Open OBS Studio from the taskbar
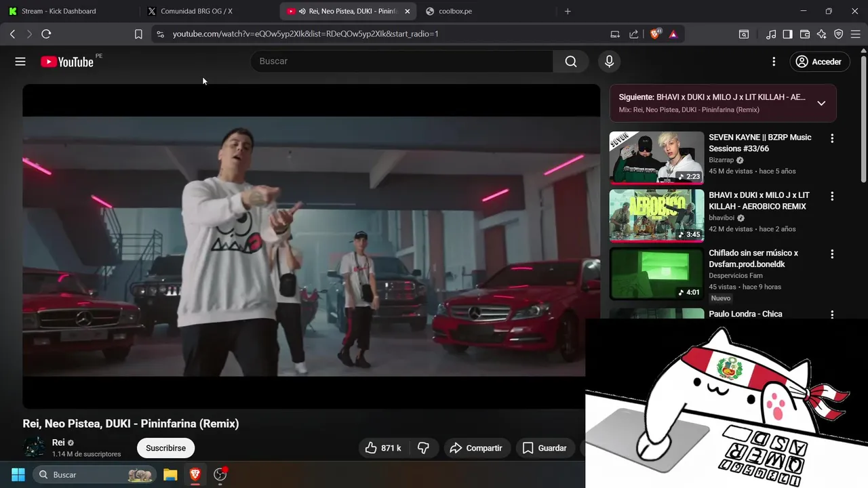 point(220,474)
